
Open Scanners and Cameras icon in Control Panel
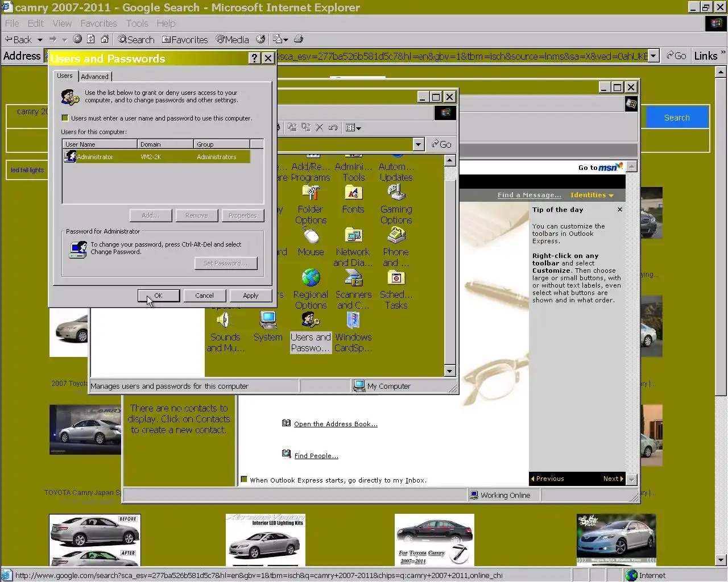pyautogui.click(x=353, y=289)
